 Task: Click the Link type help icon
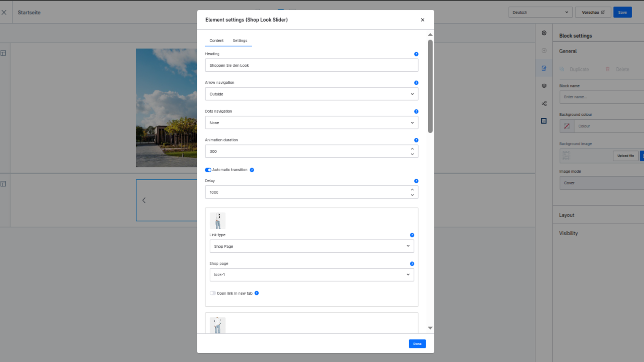tap(412, 235)
